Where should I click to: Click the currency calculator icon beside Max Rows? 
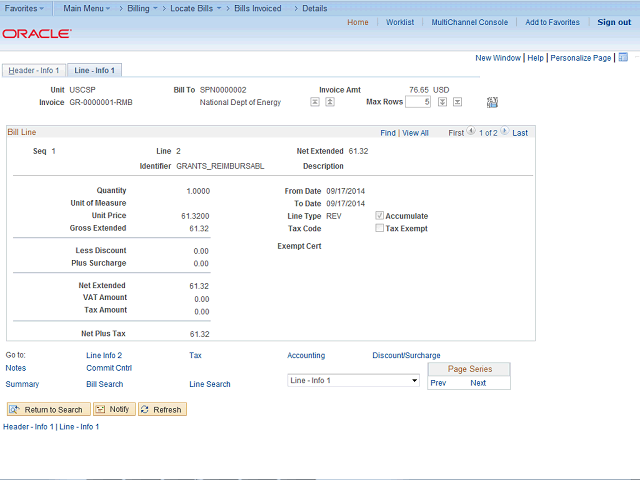pos(492,102)
